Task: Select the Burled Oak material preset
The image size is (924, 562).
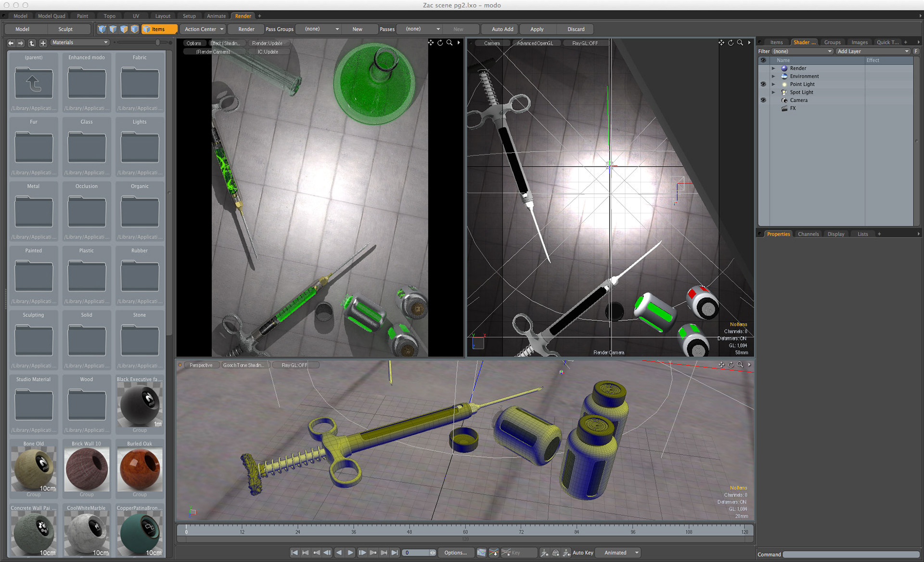Action: click(140, 468)
